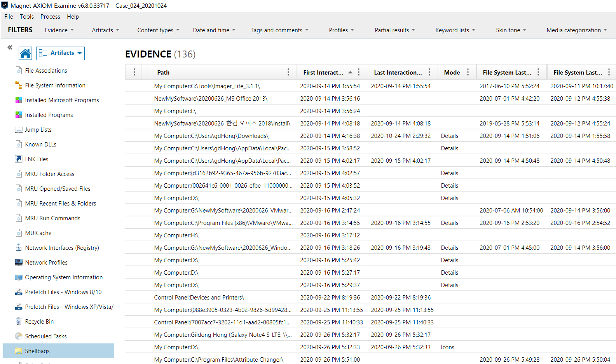
Task: Open the table options kebab menu
Action: 134,72
